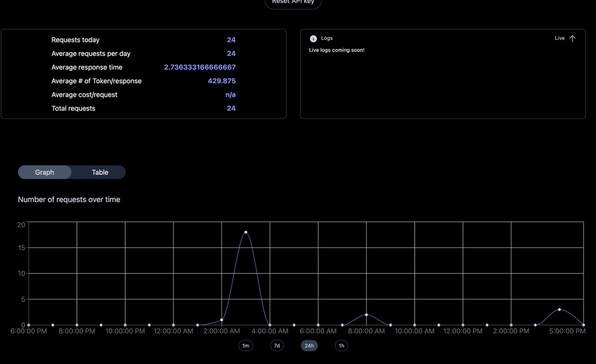This screenshot has width=596, height=364.
Task: Click the 2.736333166666667 response time value
Action: 200,67
